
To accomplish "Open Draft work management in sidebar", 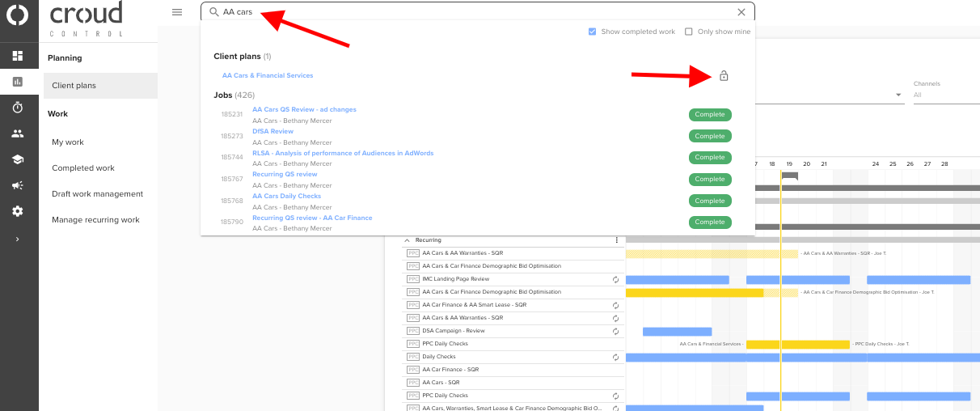I will click(98, 194).
